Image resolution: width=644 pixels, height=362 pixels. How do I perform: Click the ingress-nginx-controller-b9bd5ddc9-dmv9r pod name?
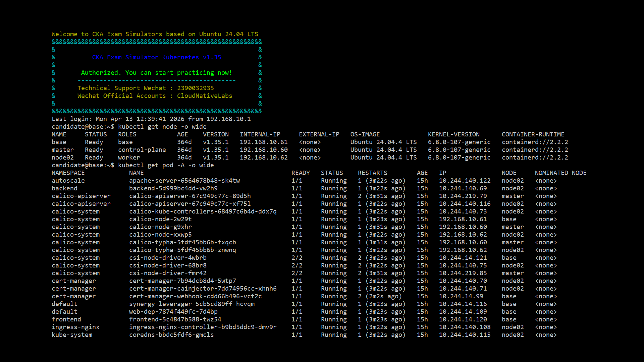point(203,327)
